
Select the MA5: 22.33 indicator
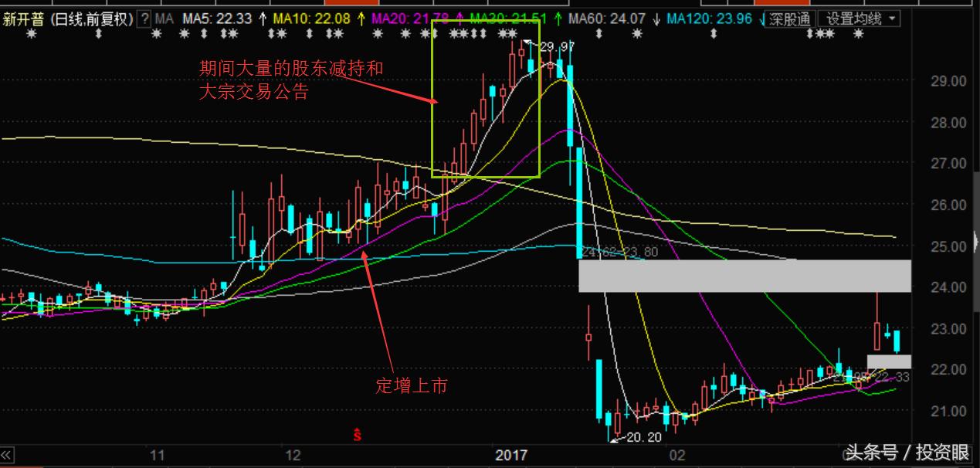click(x=218, y=19)
